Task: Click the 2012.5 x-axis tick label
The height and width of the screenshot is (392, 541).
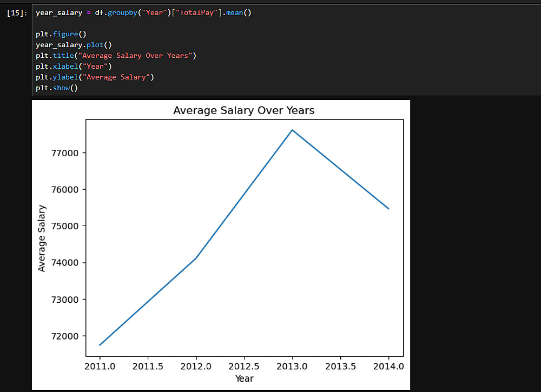Action: 245,366
